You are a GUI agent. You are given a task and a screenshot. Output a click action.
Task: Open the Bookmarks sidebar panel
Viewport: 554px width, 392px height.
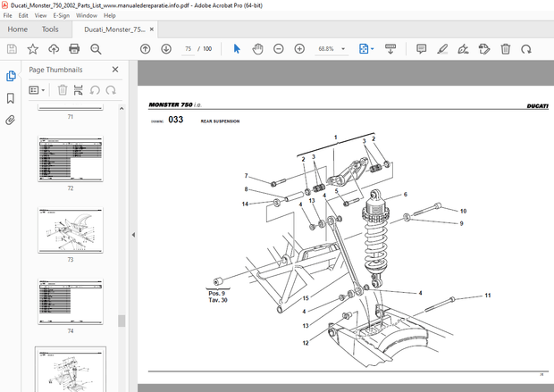click(x=11, y=98)
